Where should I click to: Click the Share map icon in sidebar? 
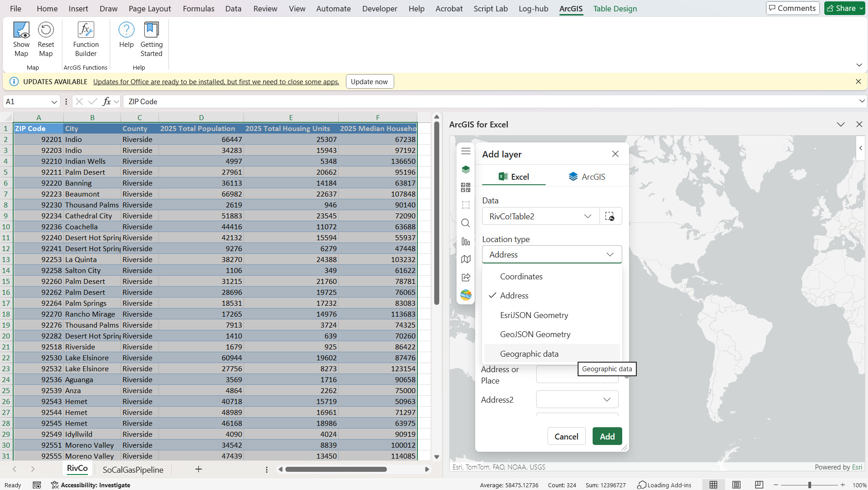(466, 277)
